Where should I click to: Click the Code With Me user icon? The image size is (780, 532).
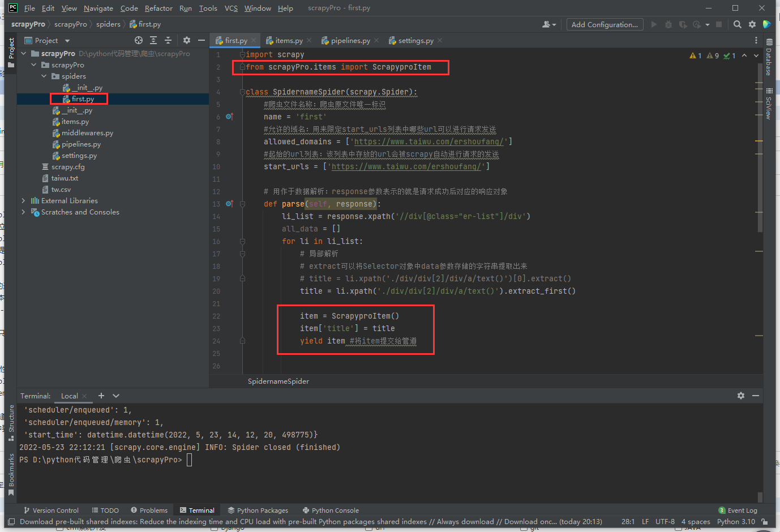548,24
